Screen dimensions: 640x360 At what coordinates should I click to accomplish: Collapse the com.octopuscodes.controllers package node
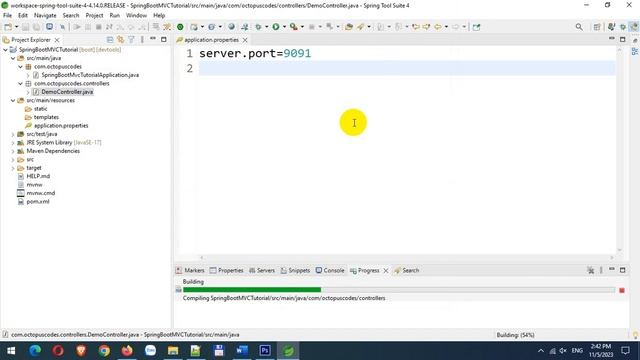(20, 83)
